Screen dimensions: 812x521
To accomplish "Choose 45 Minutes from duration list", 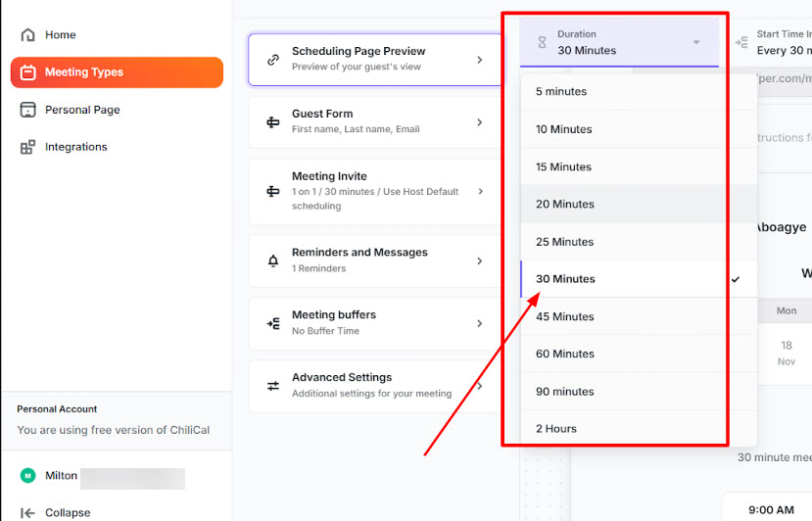I will tap(564, 317).
